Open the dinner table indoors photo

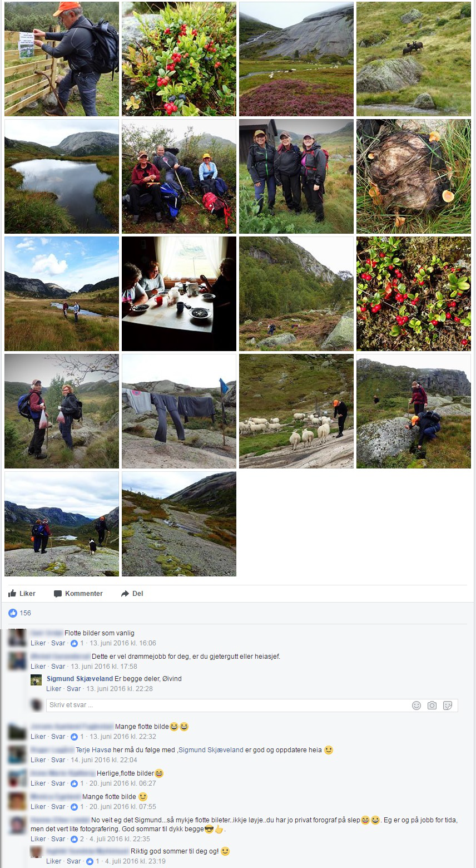(179, 294)
